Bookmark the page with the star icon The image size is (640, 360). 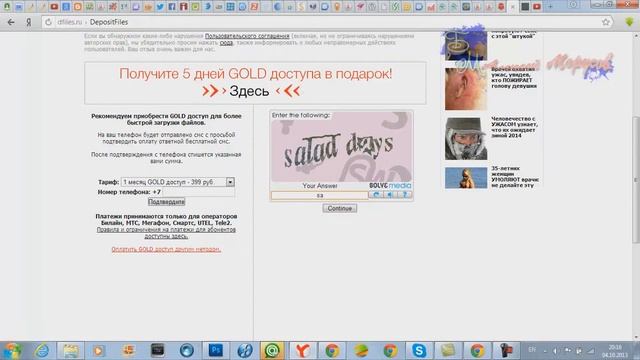coord(606,22)
